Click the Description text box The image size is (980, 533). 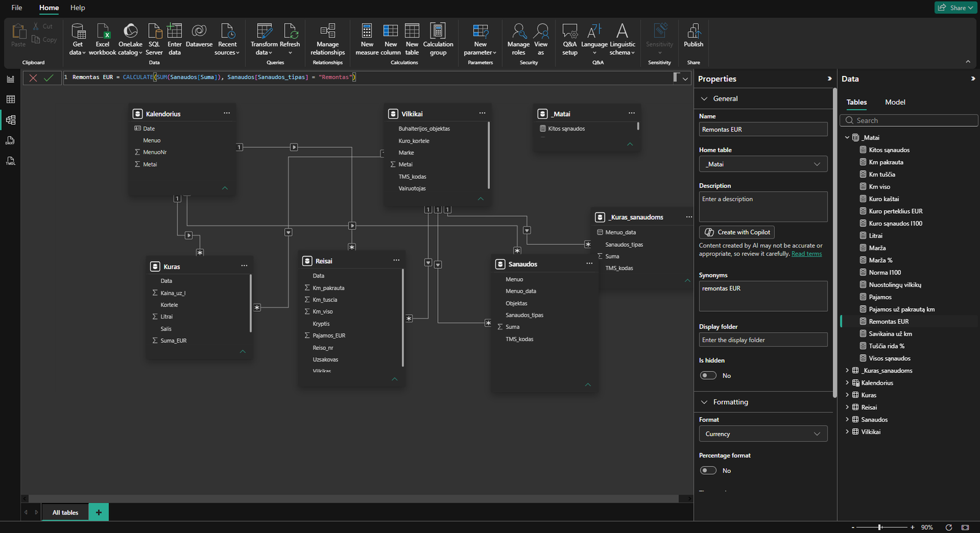763,206
